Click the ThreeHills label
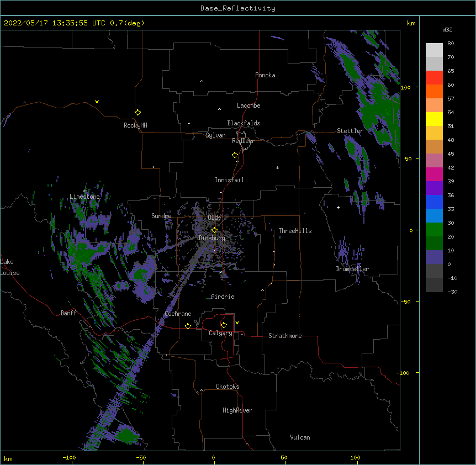The width and height of the screenshot is (476, 465). 295,231
